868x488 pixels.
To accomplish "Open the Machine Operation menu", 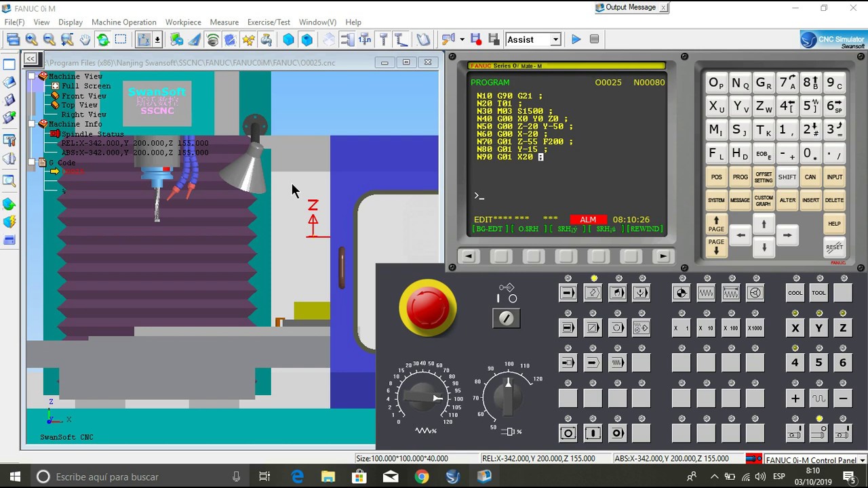I will [123, 22].
